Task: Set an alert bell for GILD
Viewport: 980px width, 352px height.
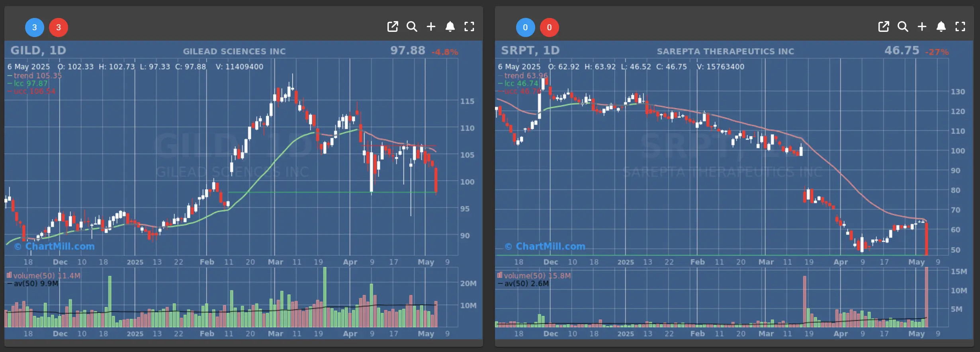Action: (x=450, y=27)
